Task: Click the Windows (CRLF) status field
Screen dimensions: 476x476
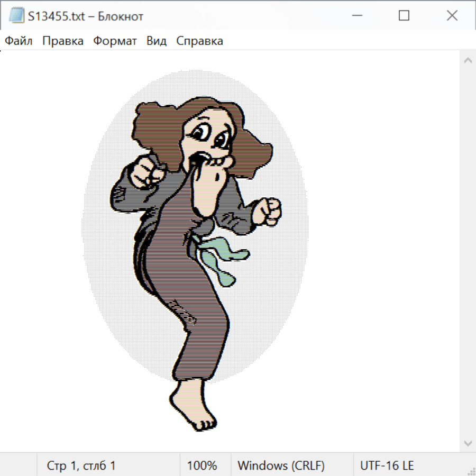Action: coord(281,465)
